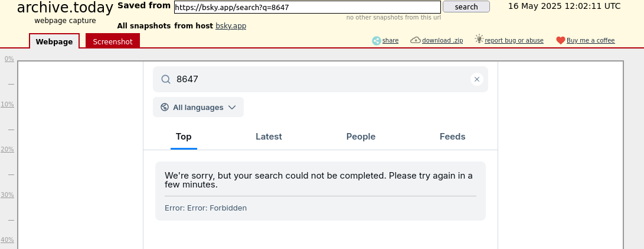Viewport: 644px width, 249px height.
Task: Open the download .zip link
Action: click(x=442, y=40)
